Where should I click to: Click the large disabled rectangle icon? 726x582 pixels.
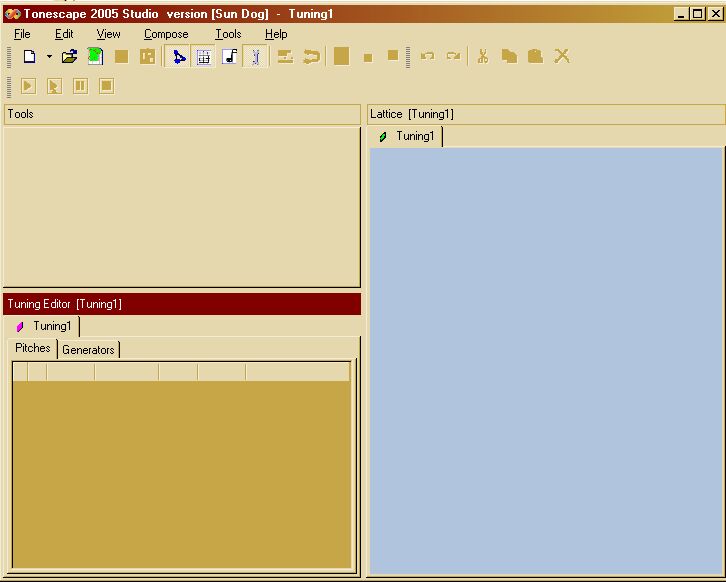coord(341,56)
